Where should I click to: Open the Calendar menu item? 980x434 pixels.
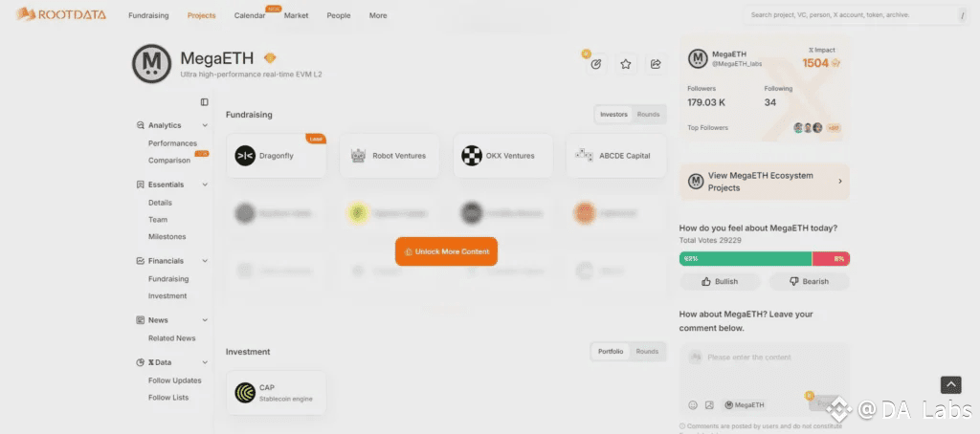(x=250, y=15)
